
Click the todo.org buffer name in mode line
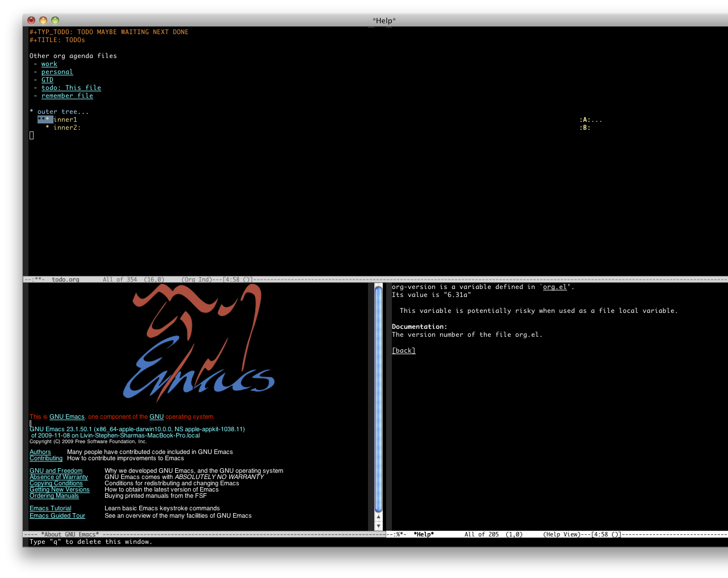65,279
